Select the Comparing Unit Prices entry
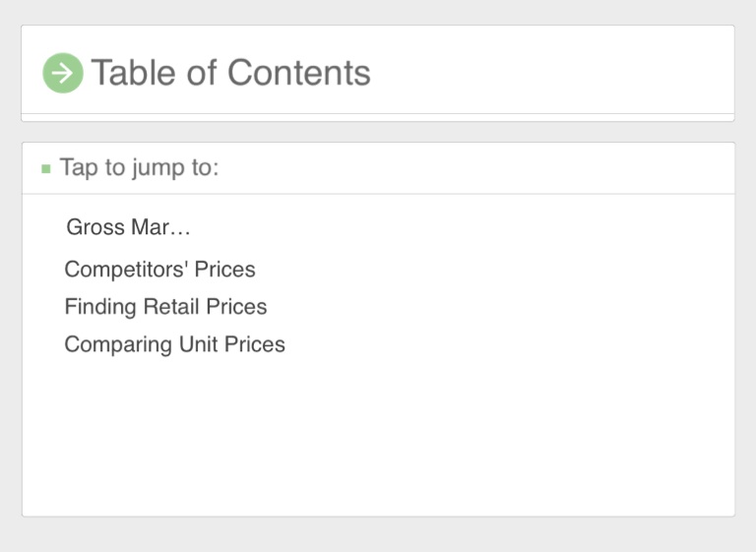 (x=174, y=344)
